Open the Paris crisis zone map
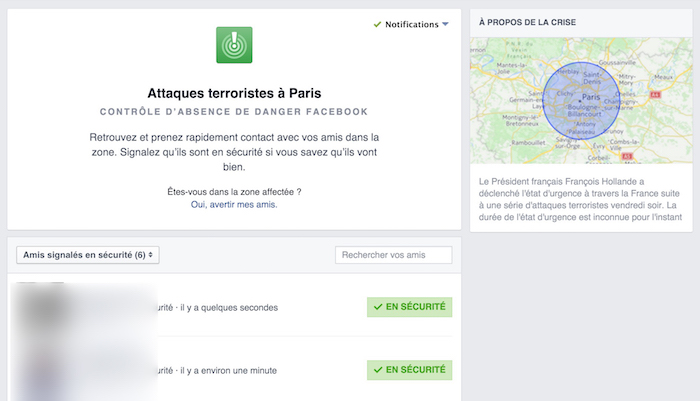Image resolution: width=700 pixels, height=401 pixels. 581,100
